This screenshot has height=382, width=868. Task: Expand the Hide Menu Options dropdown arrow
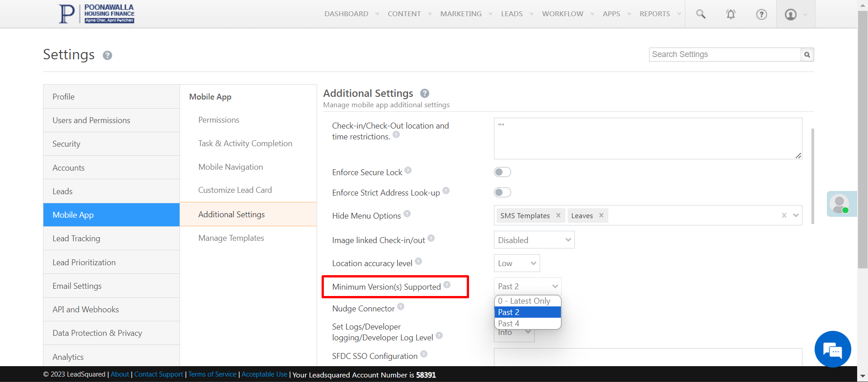click(796, 215)
